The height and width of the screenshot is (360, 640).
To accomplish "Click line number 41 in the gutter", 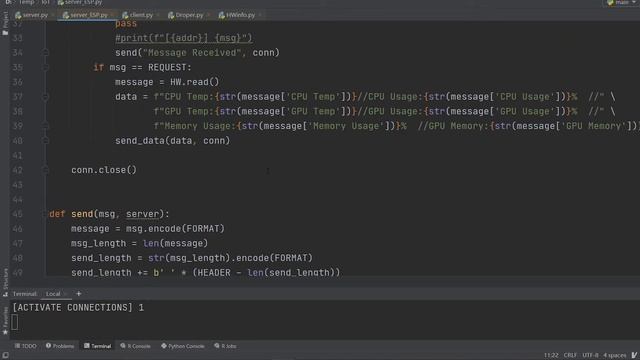I will (x=18, y=156).
